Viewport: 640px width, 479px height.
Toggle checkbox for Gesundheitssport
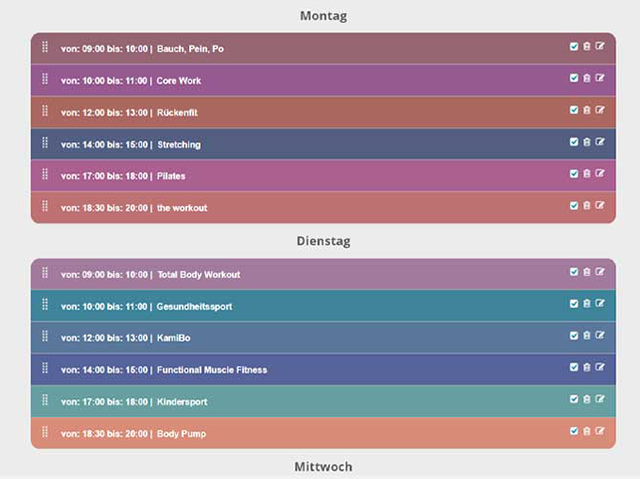[574, 304]
